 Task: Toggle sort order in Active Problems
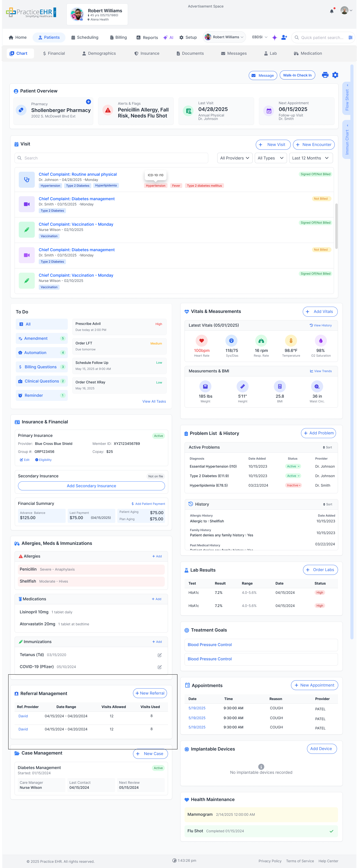(327, 447)
